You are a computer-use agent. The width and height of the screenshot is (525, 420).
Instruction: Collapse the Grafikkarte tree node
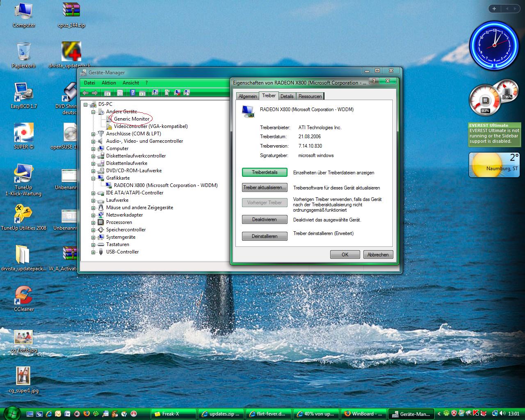[x=93, y=178]
